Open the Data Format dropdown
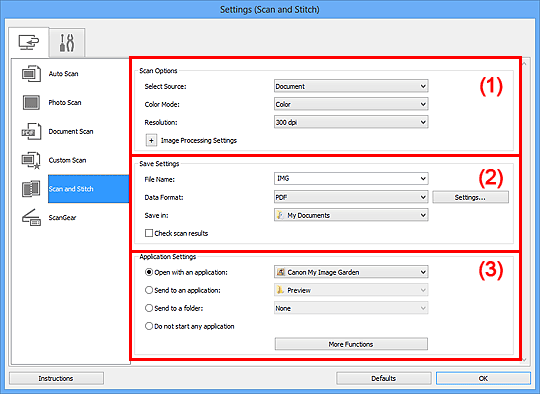540x394 pixels. point(351,197)
